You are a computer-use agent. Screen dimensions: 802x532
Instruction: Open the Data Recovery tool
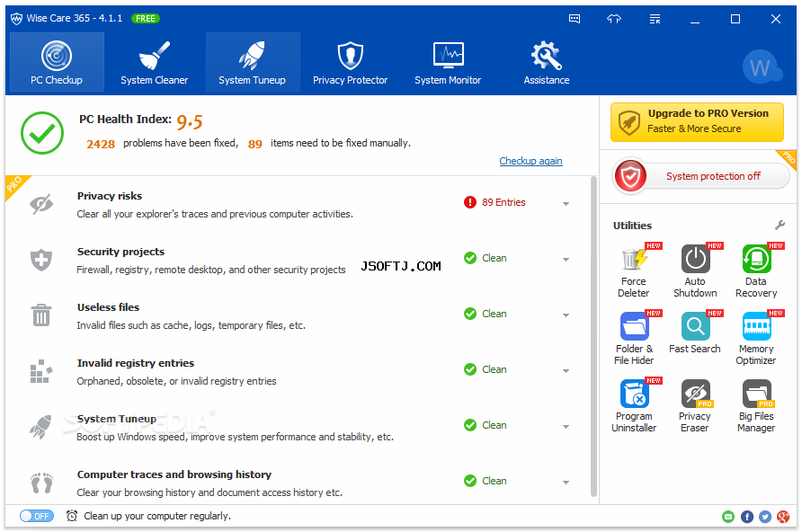pyautogui.click(x=756, y=270)
